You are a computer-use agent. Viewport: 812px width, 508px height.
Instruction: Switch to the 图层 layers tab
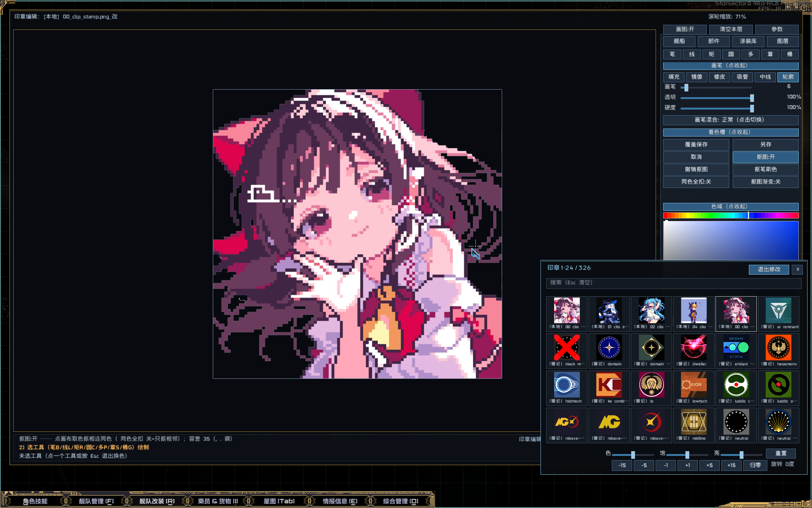[x=783, y=41]
